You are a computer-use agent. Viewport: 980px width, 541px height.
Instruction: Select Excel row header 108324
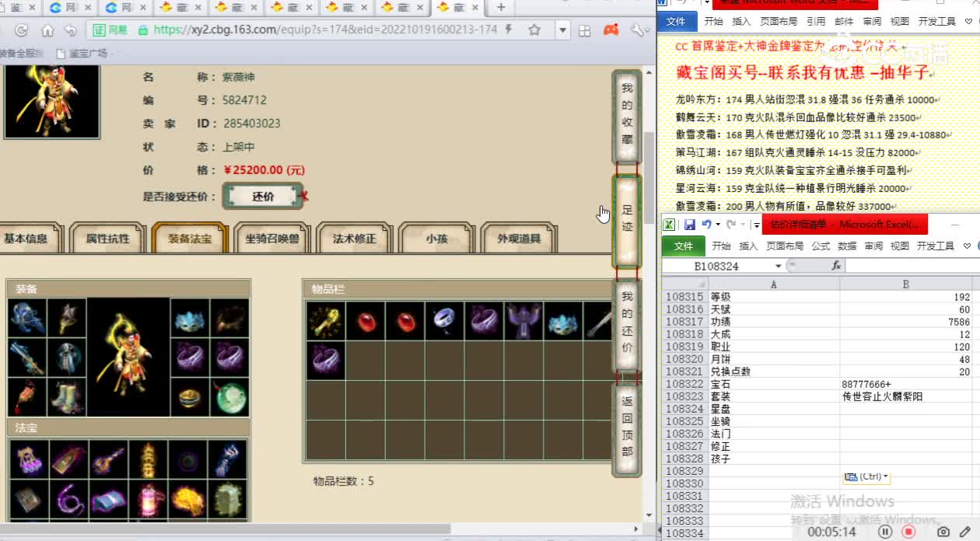point(684,409)
